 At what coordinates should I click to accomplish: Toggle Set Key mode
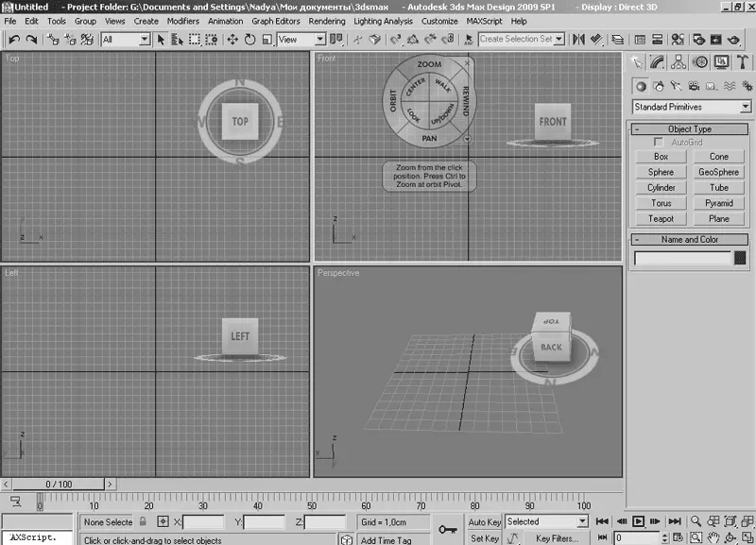click(x=485, y=538)
